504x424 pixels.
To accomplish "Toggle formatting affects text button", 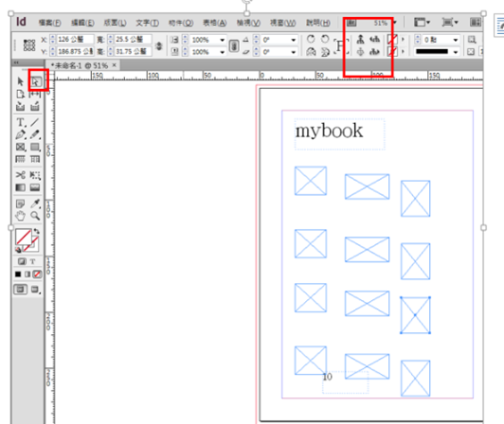I will click(x=32, y=261).
